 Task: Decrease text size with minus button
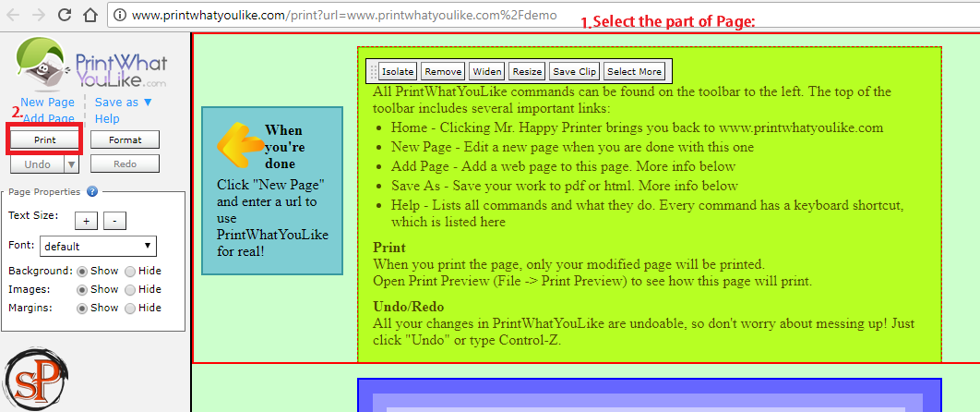[x=115, y=221]
